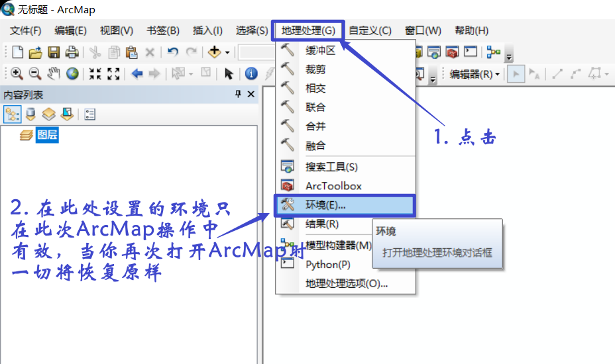Open the 插入(I) menu
615x364 pixels.
(x=207, y=30)
